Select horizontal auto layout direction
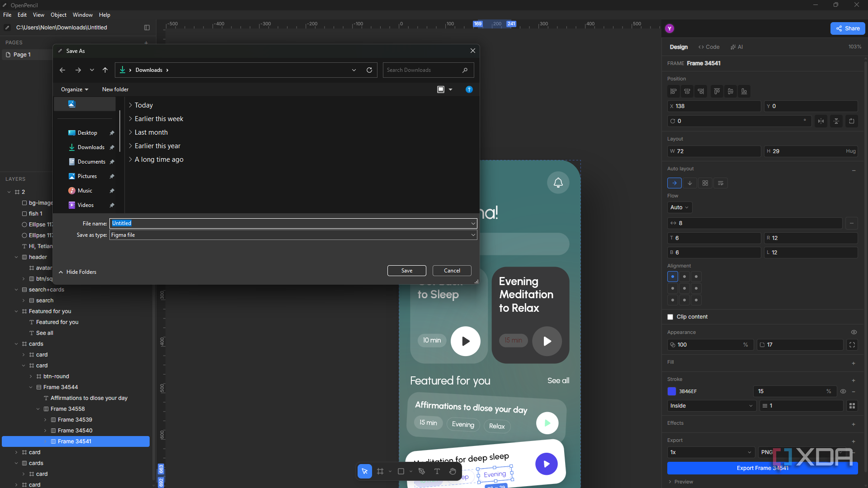 (675, 183)
